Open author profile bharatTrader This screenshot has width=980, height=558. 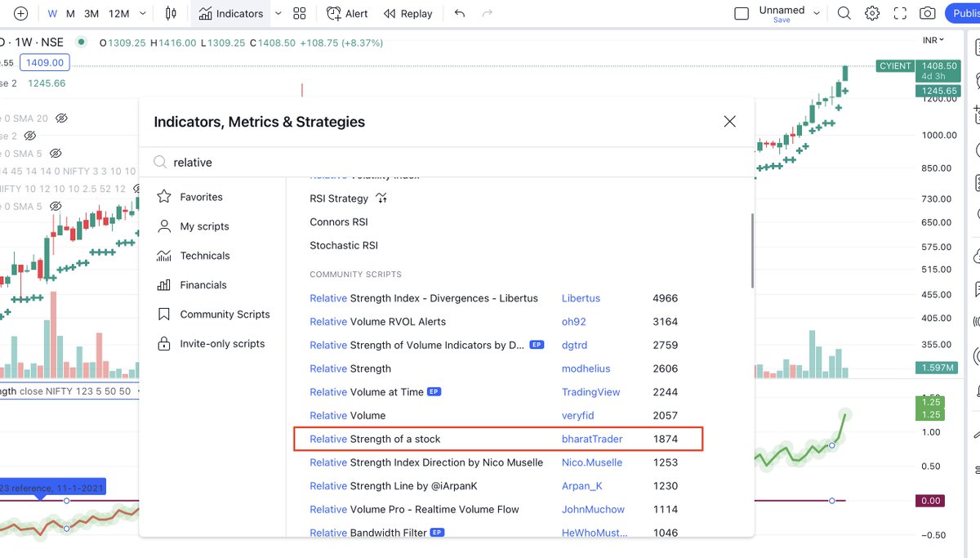[x=592, y=439]
